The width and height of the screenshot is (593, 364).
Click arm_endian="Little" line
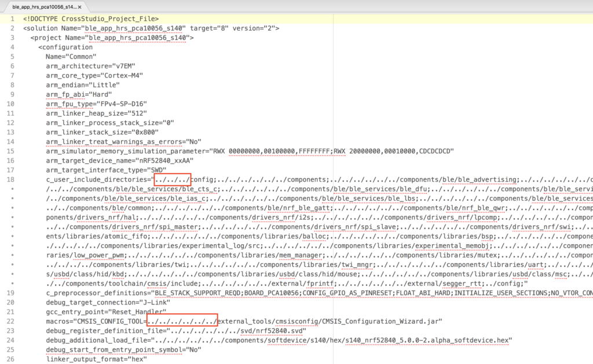pos(83,84)
